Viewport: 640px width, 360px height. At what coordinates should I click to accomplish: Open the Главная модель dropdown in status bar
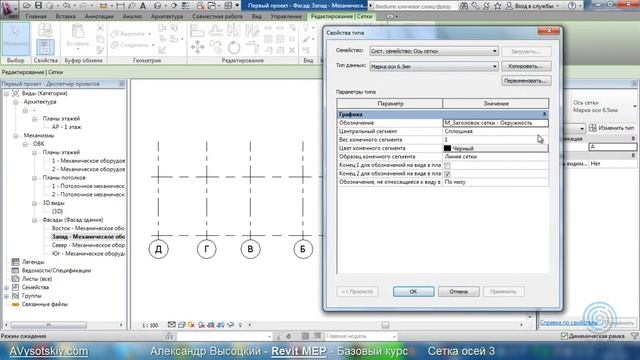[360, 336]
